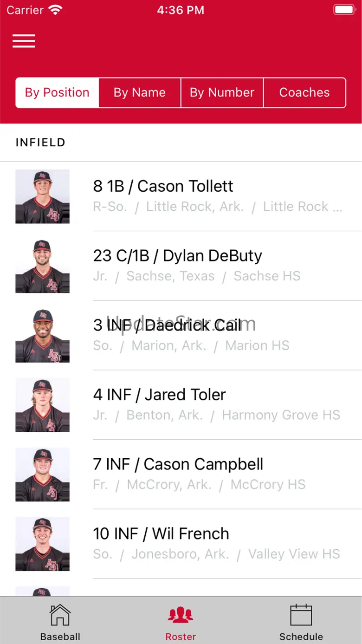Open Cason Tollett's player photo
The height and width of the screenshot is (644, 362).
click(43, 196)
